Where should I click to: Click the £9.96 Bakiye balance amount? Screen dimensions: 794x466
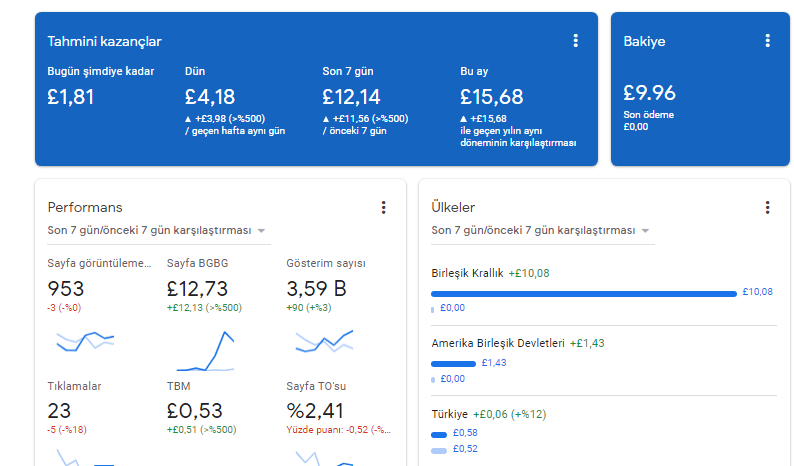[649, 93]
